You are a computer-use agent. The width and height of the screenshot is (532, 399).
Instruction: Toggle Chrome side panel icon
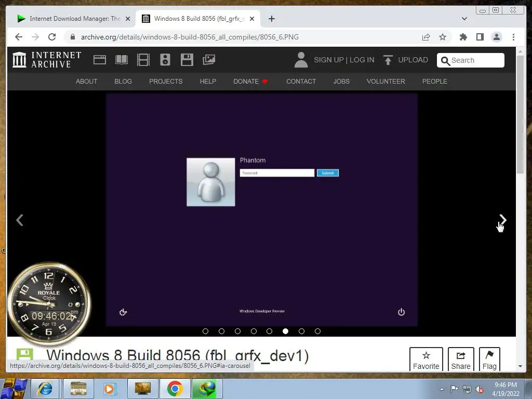[480, 37]
